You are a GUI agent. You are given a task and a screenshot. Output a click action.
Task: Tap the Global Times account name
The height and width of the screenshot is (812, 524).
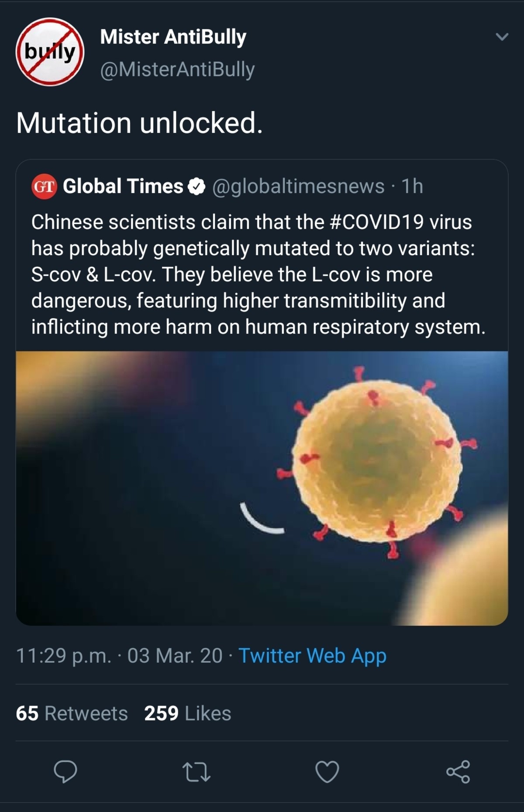point(123,186)
